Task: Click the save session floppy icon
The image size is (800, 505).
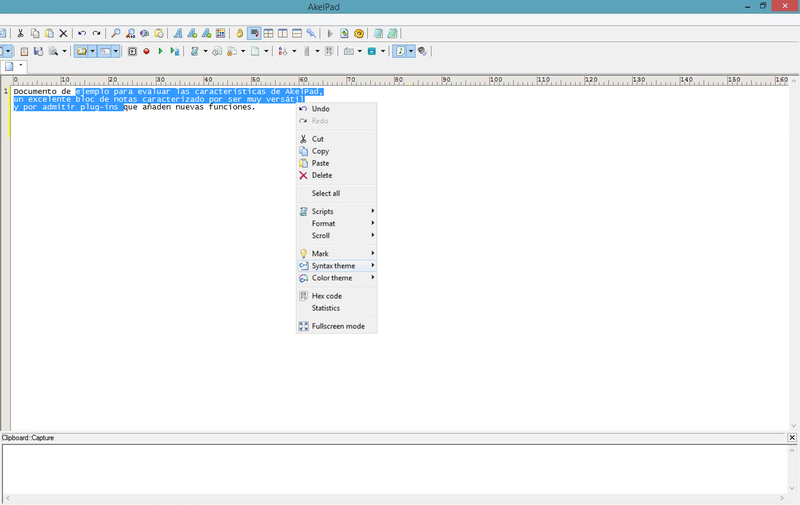Action: (x=38, y=51)
